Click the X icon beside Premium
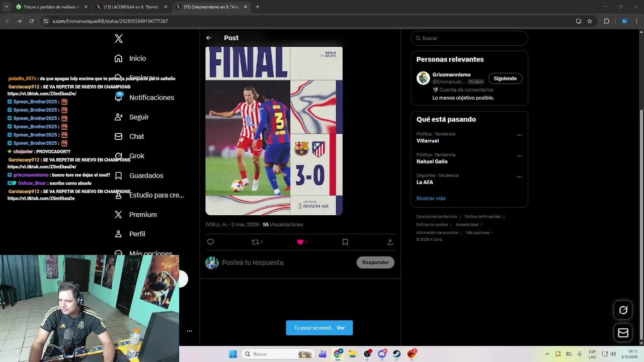 pos(118,215)
